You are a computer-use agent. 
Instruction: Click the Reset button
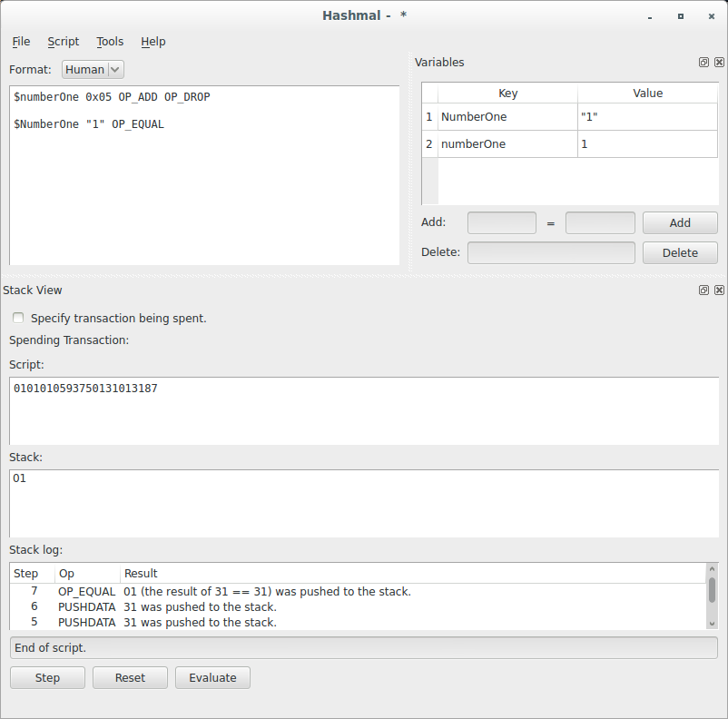pyautogui.click(x=130, y=677)
